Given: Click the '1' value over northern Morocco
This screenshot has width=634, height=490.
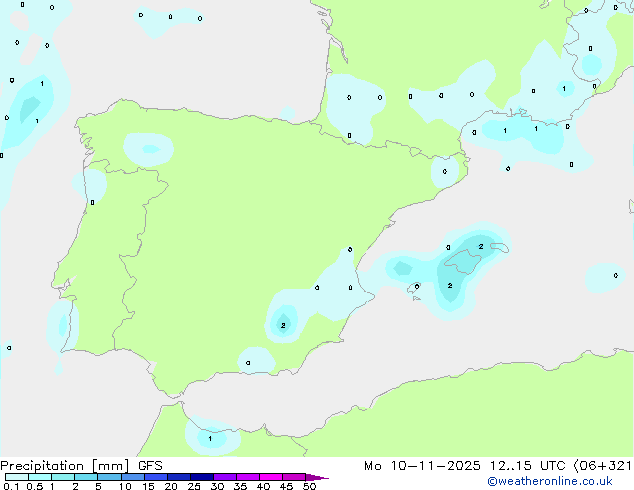Looking at the screenshot, I should [210, 439].
